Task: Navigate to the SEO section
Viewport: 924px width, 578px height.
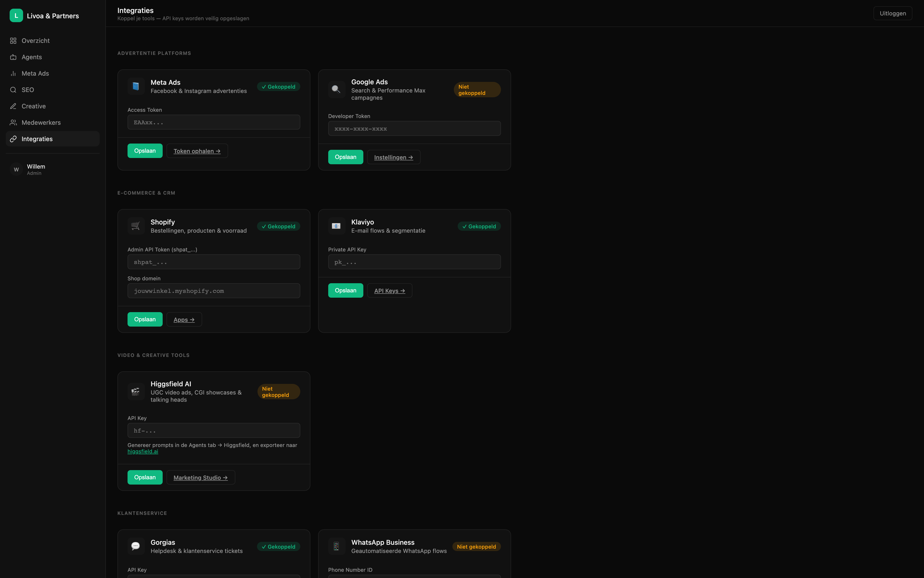Action: click(x=53, y=90)
